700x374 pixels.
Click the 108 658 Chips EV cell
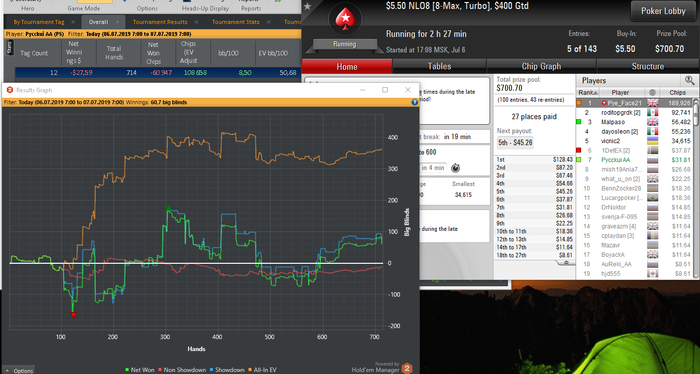coord(196,72)
